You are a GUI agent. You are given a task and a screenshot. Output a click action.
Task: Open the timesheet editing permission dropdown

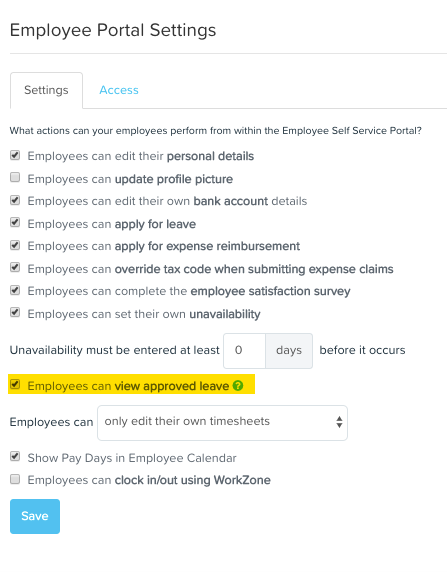(222, 422)
